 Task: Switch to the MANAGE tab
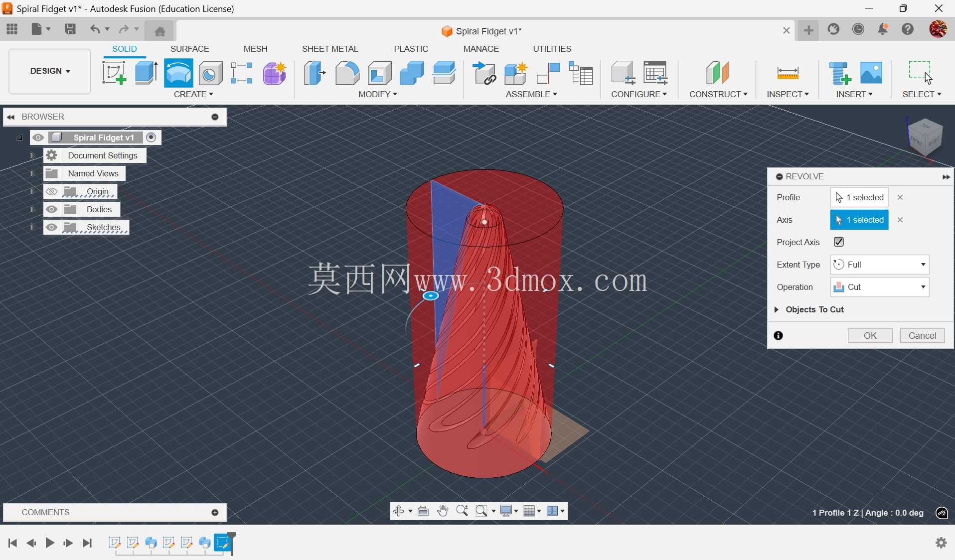481,49
